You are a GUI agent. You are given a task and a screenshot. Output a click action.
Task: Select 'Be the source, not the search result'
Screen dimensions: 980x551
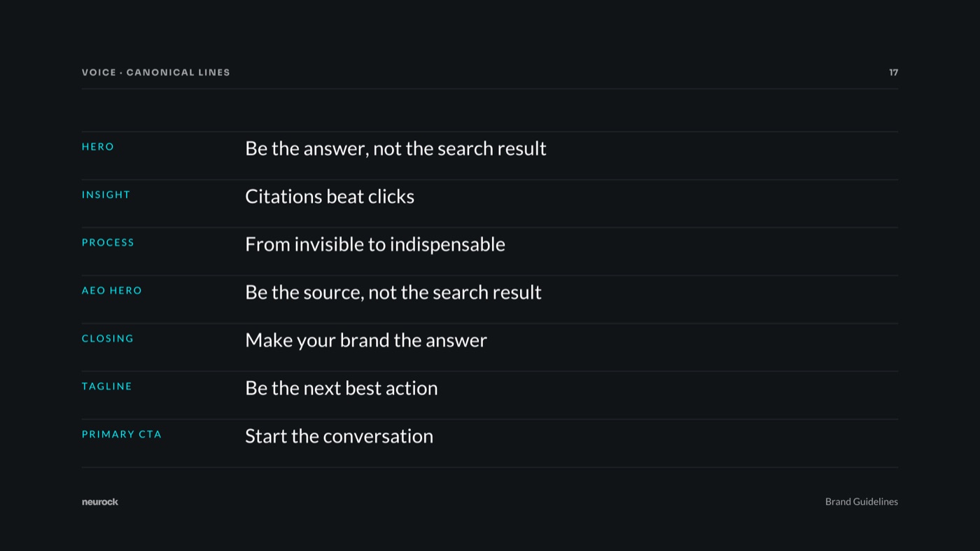click(x=393, y=293)
